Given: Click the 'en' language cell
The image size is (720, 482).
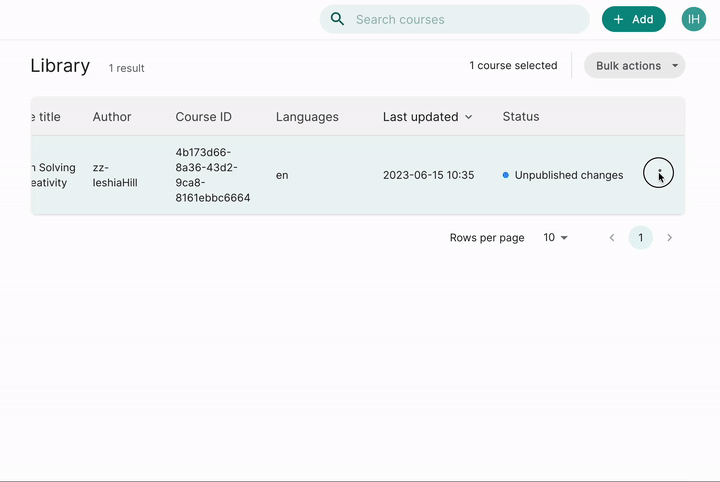Looking at the screenshot, I should [282, 175].
